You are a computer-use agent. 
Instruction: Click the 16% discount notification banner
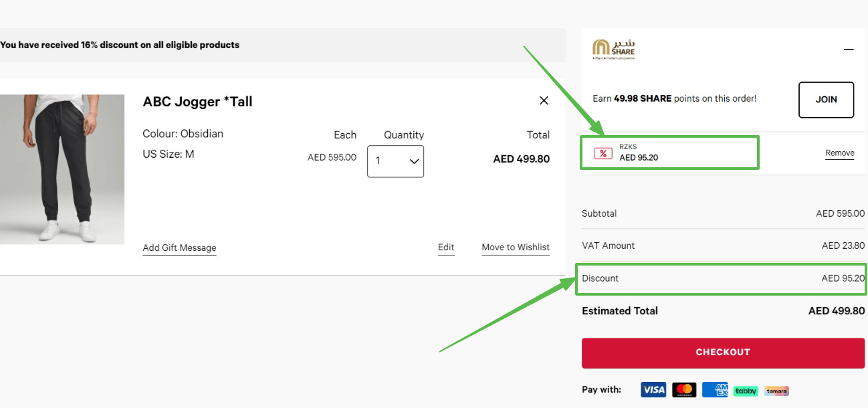[x=120, y=45]
